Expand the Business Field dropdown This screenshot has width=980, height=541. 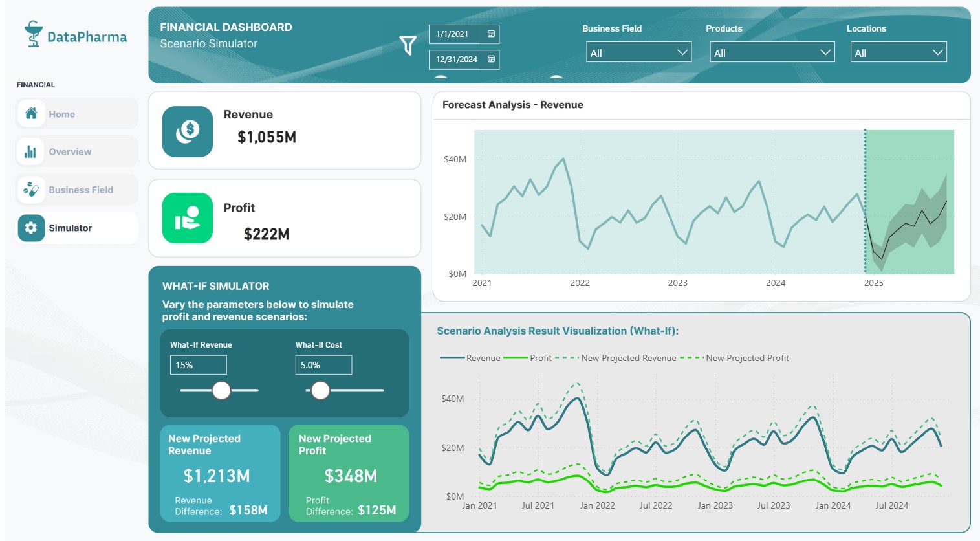638,52
